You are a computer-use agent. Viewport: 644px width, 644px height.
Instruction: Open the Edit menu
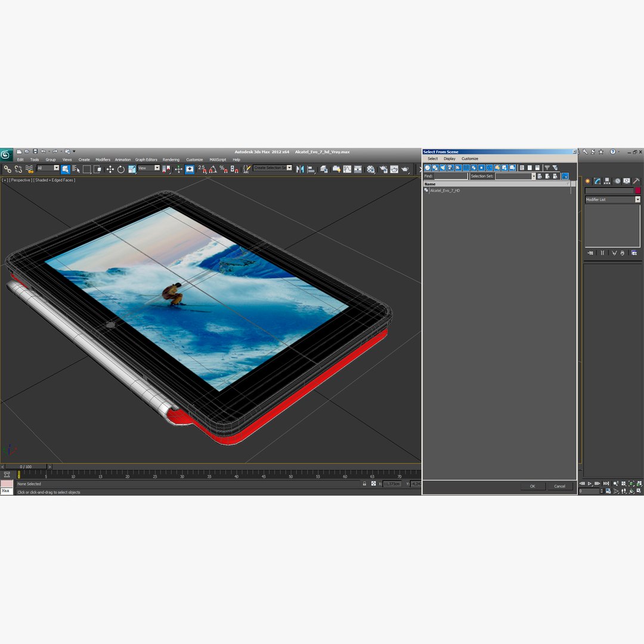20,160
